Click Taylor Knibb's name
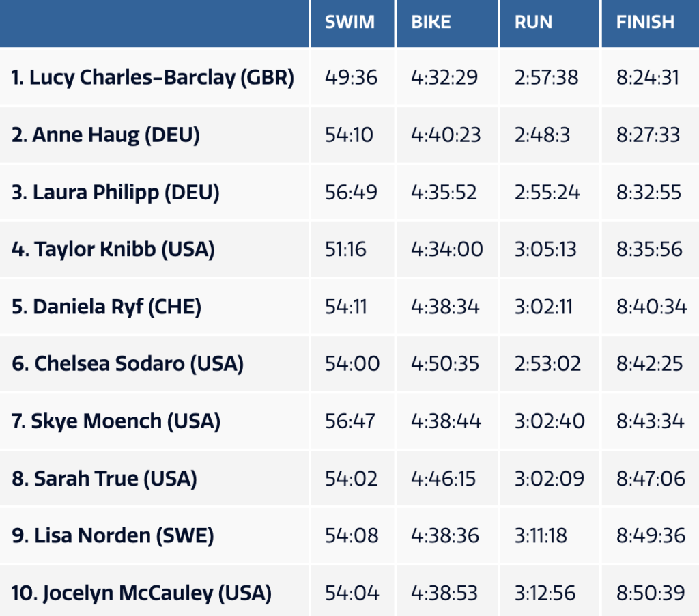This screenshot has width=699, height=616. [113, 249]
